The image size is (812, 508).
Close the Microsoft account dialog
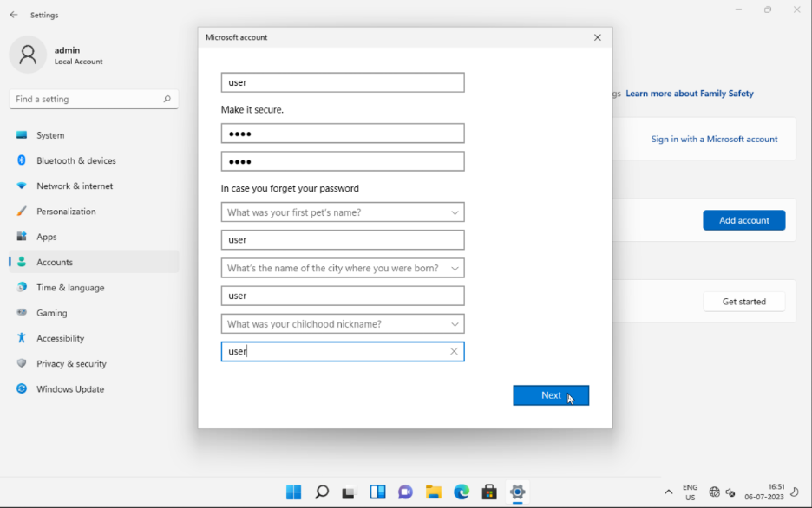pyautogui.click(x=598, y=37)
